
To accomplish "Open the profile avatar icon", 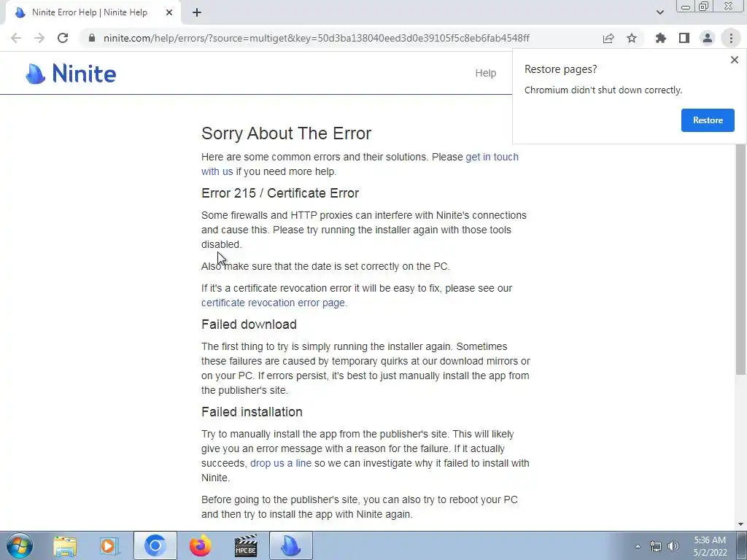I will tap(708, 38).
